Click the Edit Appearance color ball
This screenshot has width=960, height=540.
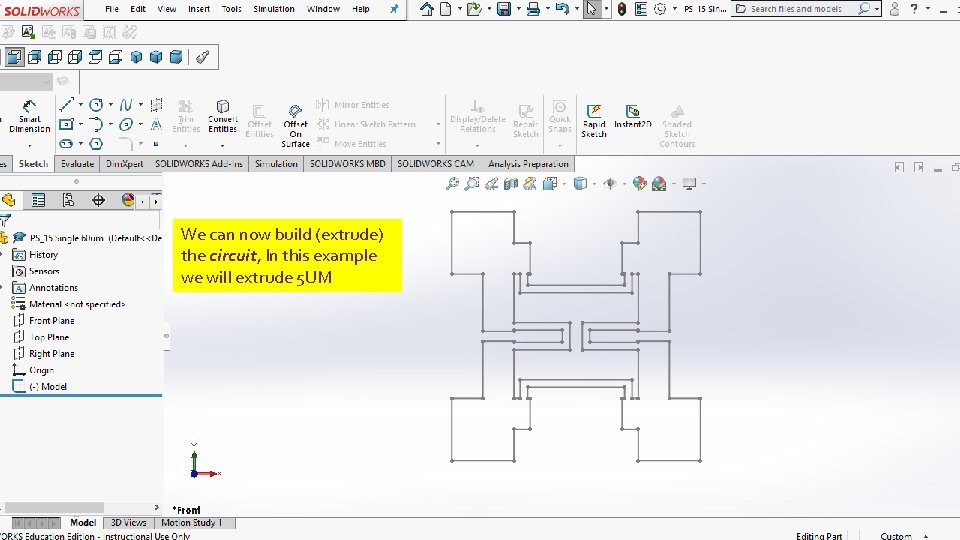(639, 184)
